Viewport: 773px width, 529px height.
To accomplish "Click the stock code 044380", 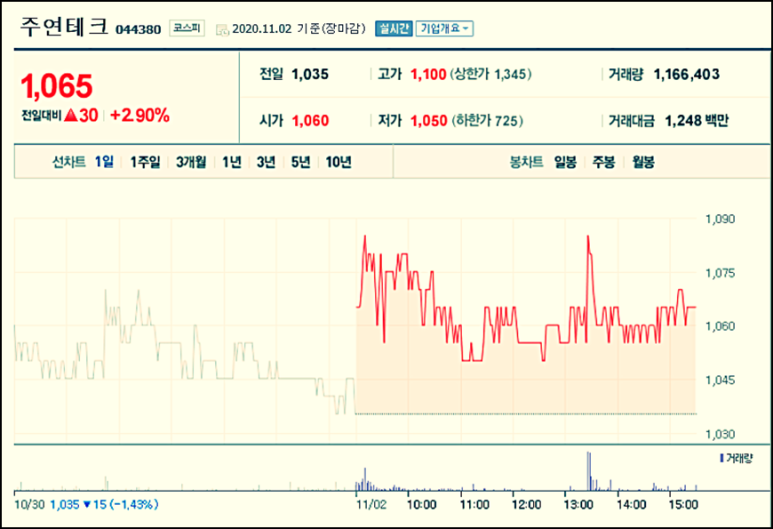I will [x=138, y=30].
